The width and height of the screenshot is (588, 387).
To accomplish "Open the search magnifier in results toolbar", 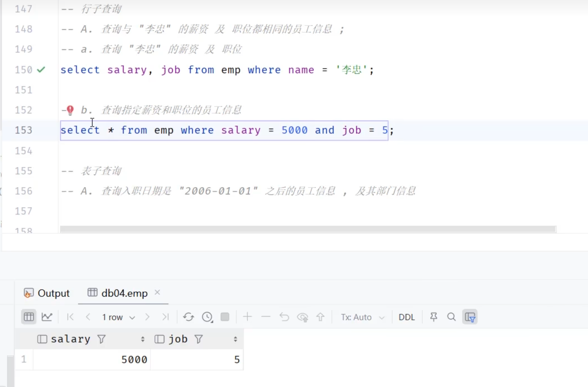I will point(451,317).
